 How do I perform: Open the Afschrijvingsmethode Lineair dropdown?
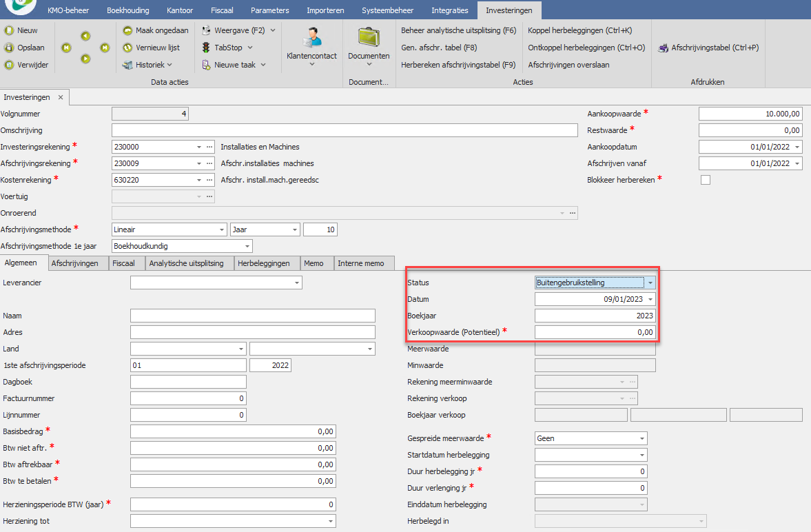[x=222, y=229]
